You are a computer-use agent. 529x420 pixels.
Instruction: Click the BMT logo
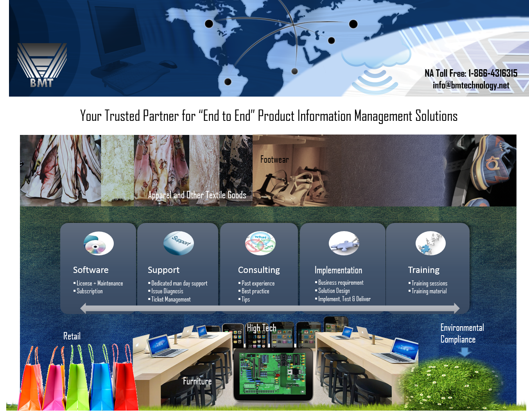(x=42, y=65)
